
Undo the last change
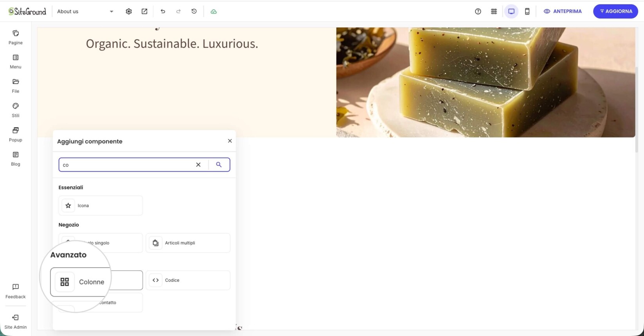[163, 11]
